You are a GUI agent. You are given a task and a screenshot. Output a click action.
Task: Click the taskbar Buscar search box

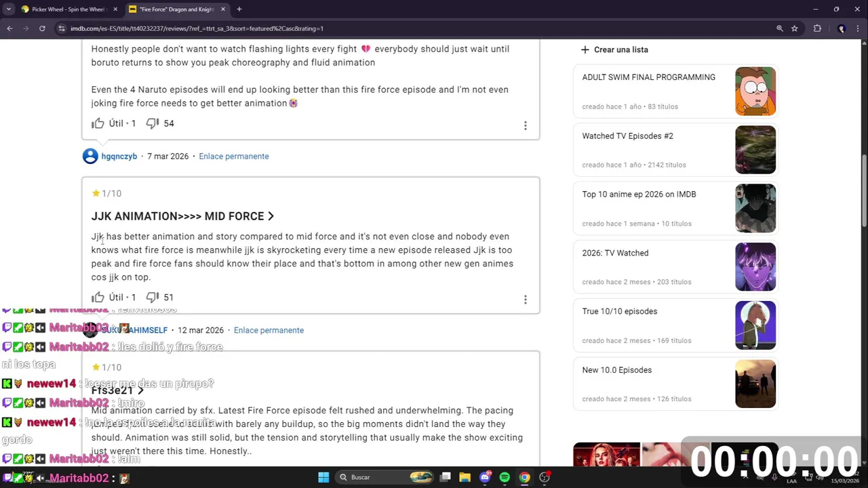(383, 477)
